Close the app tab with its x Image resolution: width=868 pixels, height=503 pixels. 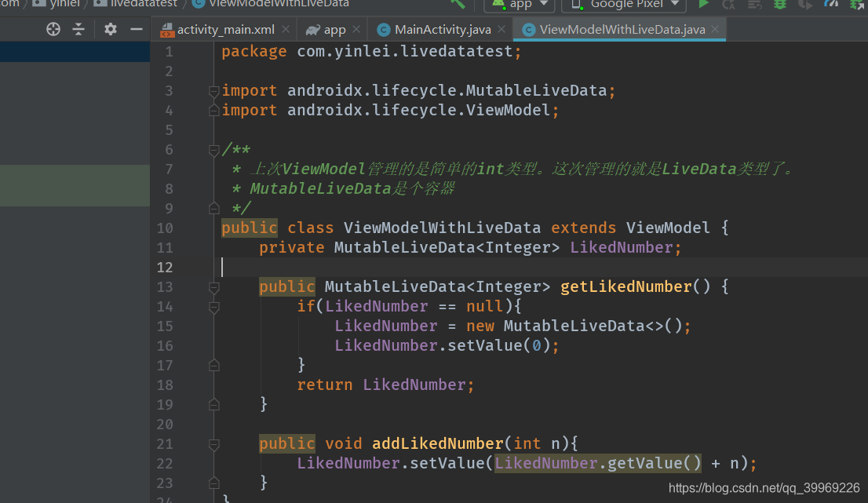[x=356, y=29]
